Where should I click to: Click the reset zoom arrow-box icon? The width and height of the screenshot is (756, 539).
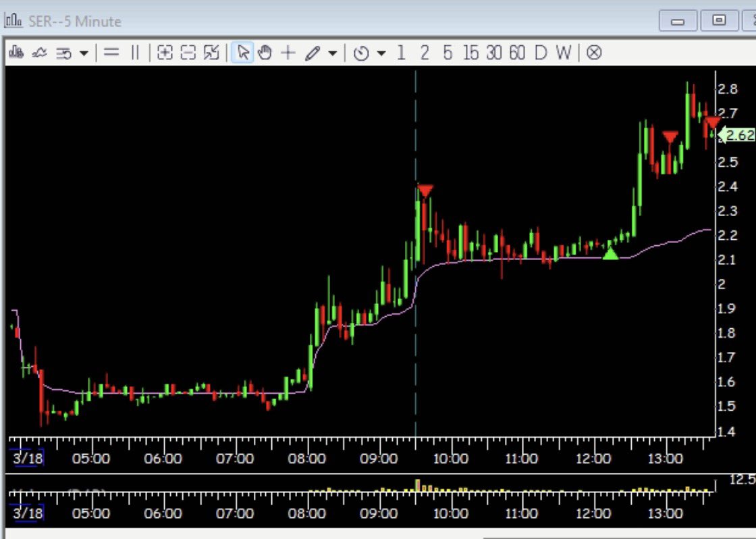pos(212,52)
